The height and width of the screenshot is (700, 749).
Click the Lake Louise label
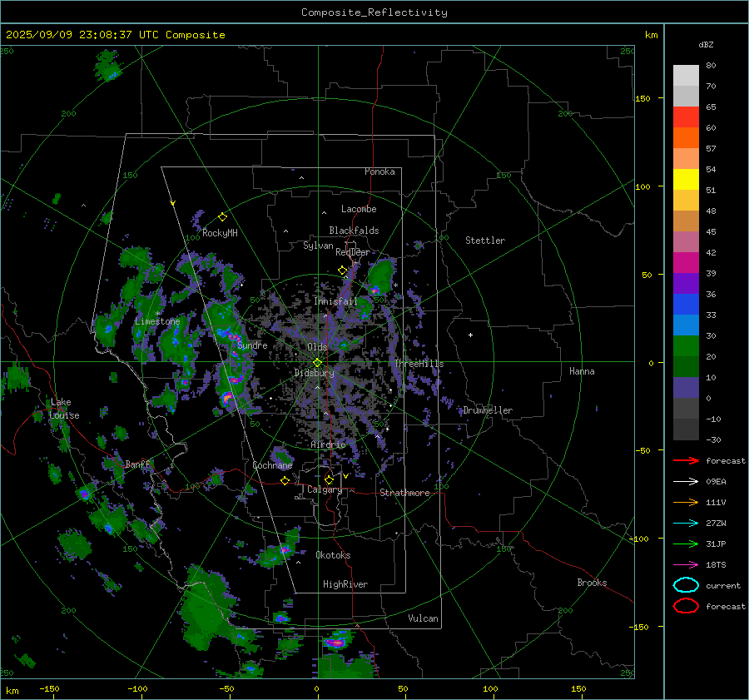(x=64, y=409)
